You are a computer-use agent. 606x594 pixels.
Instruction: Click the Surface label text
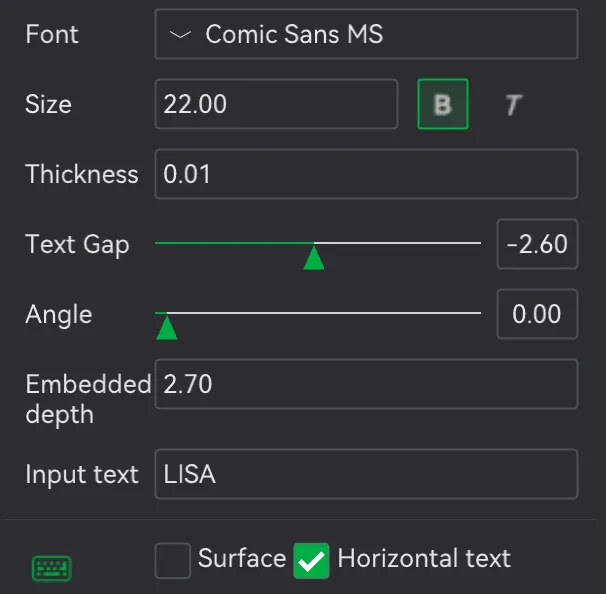tap(242, 558)
